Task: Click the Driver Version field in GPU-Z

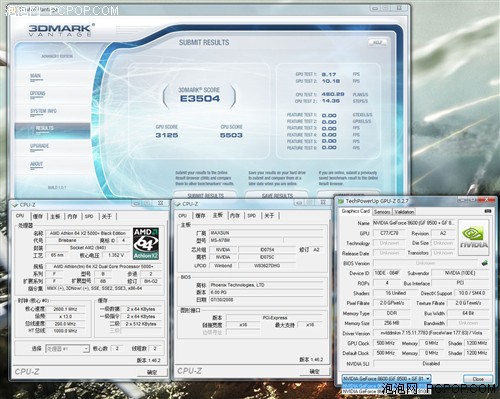Action: [430, 333]
